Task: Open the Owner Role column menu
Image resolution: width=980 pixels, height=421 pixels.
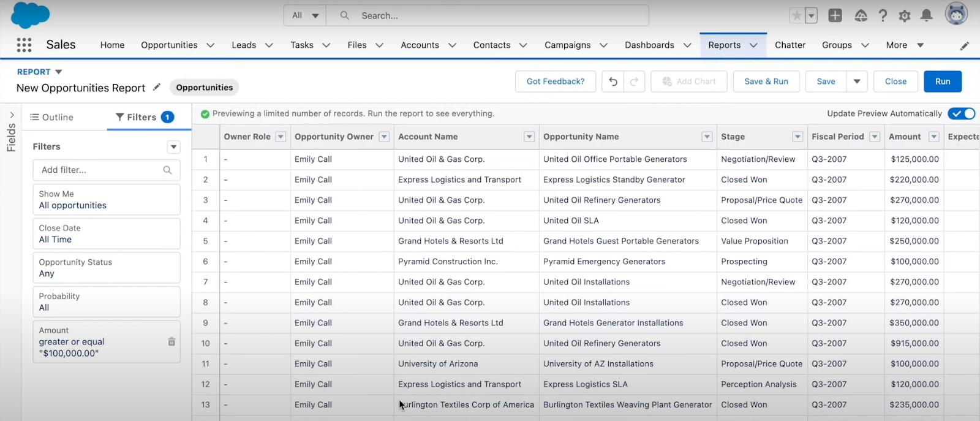Action: click(x=281, y=137)
